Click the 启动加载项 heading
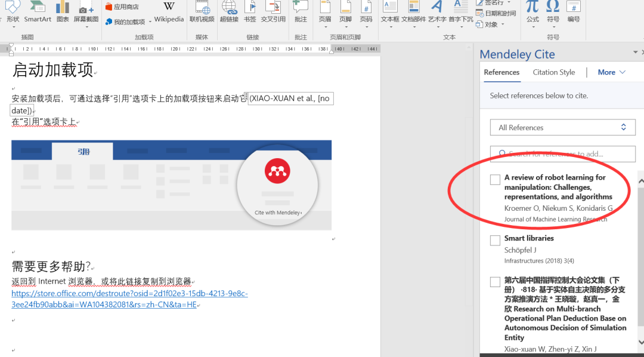Image resolution: width=644 pixels, height=357 pixels. 53,69
